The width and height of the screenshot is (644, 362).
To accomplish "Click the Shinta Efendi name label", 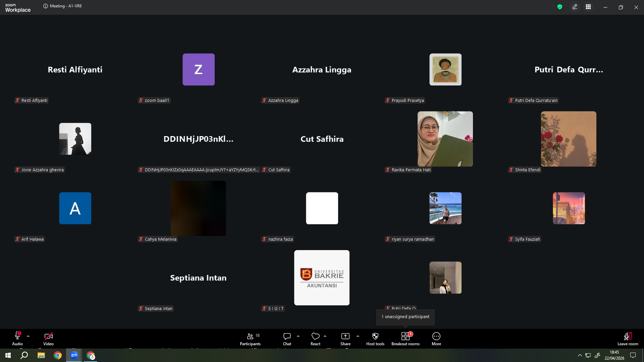I will [525, 170].
